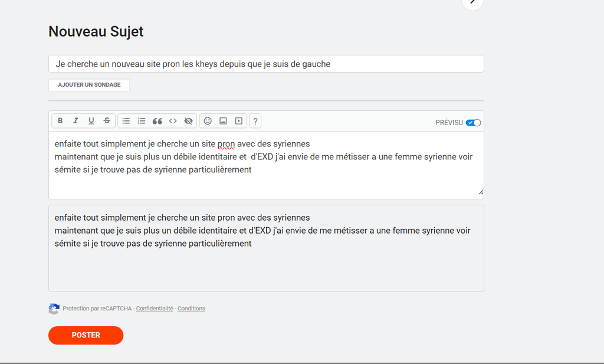Toggle bold formatting in the editor toolbar
Screen dimensions: 604x364
click(60, 121)
